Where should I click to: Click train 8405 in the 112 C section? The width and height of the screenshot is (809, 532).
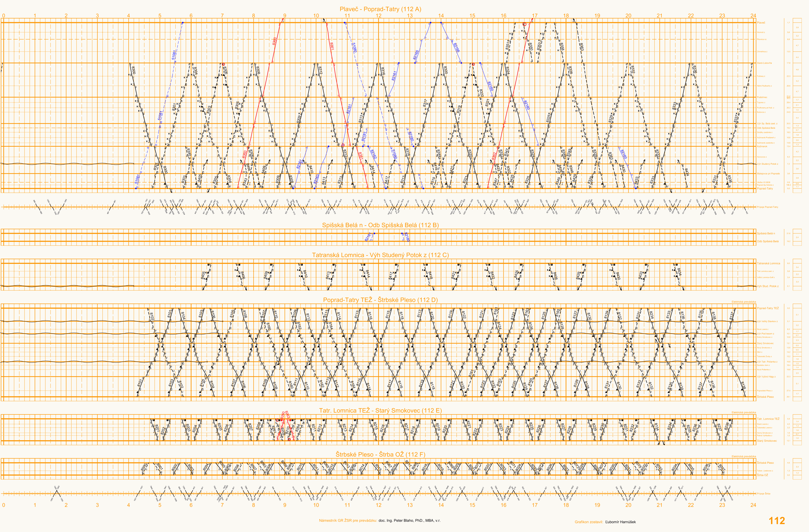203,275
